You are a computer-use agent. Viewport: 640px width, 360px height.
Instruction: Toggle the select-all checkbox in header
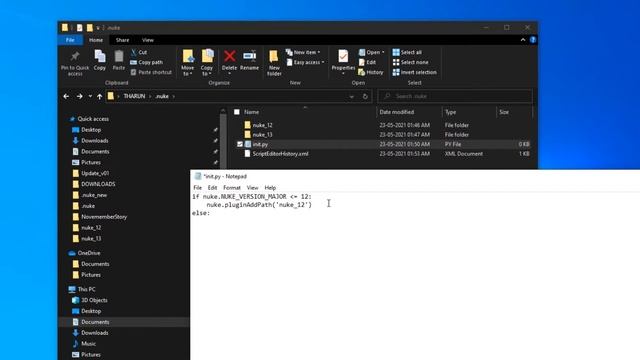click(x=237, y=112)
